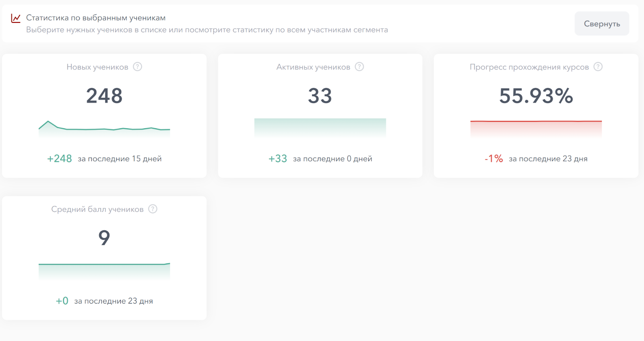Collapse the statistics panel with Свернуть

point(601,24)
